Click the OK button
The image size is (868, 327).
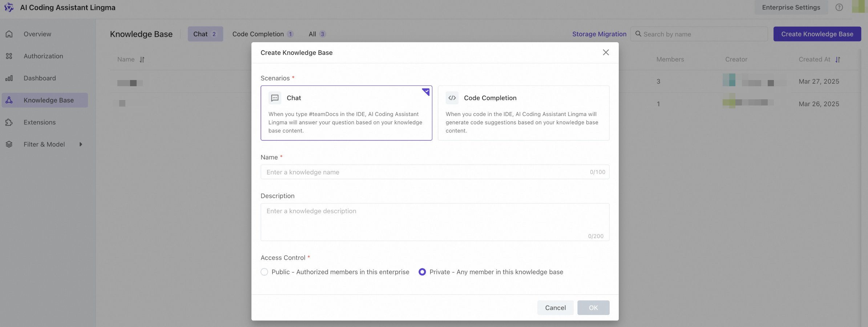coord(593,308)
